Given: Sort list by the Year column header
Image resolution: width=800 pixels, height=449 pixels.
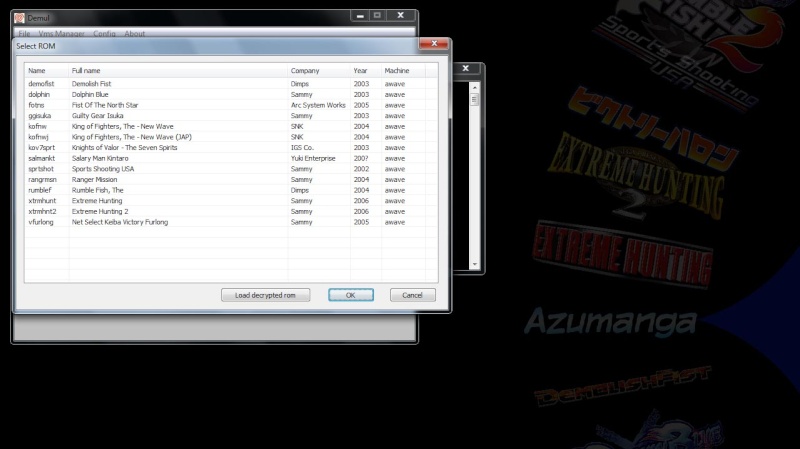Looking at the screenshot, I should (x=366, y=70).
